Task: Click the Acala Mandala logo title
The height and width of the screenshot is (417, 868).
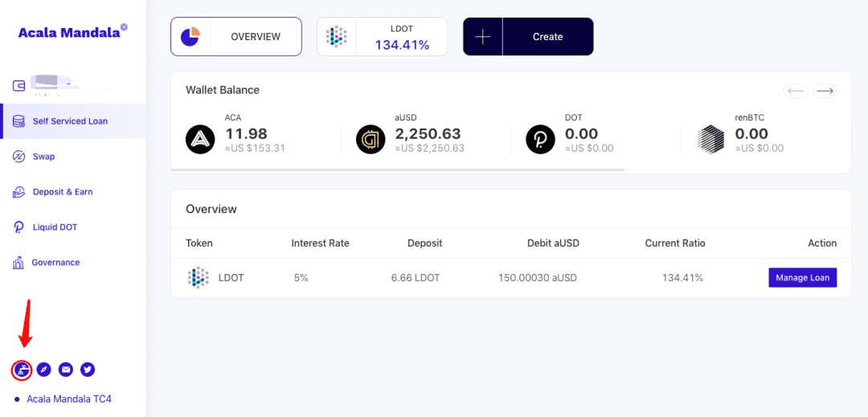Action: click(69, 33)
